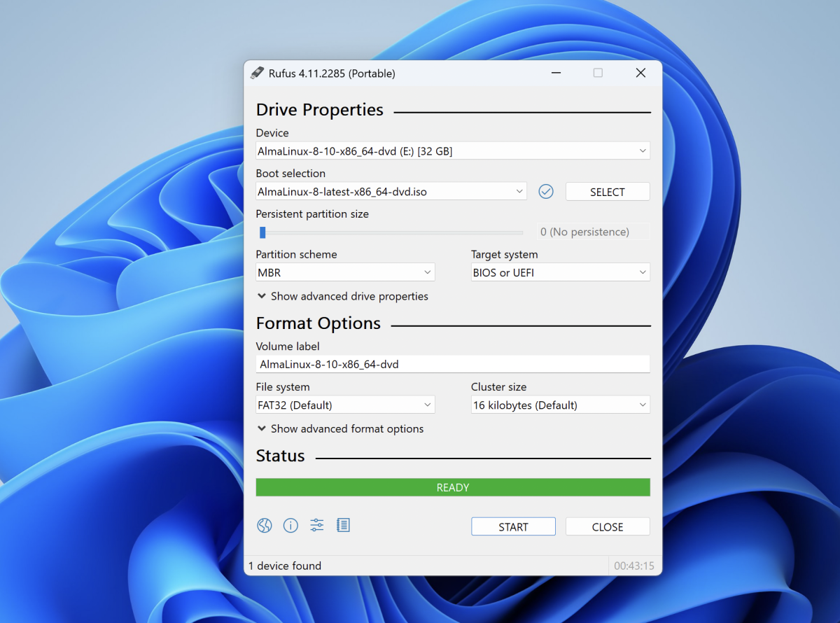Open the Cluster size dropdown
Viewport: 840px width, 623px height.
click(560, 405)
